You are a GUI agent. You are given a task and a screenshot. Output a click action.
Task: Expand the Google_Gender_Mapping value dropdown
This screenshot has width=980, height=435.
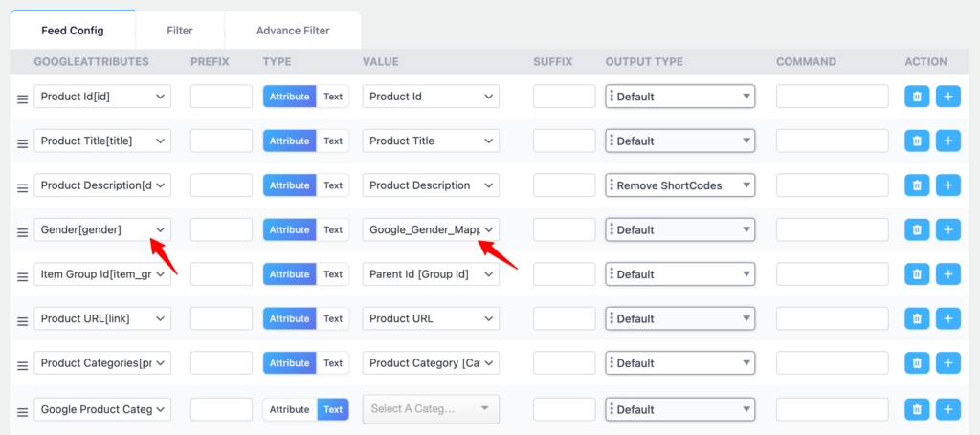tap(431, 229)
